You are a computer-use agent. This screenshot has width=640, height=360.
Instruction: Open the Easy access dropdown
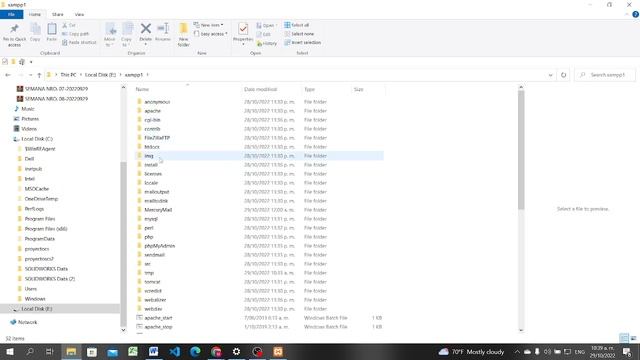click(x=211, y=34)
